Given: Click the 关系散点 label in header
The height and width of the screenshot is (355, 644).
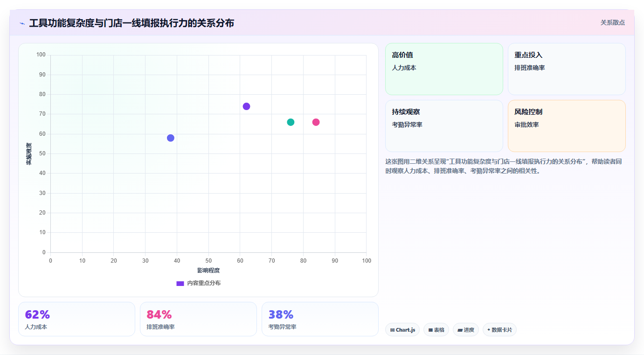Looking at the screenshot, I should (612, 22).
